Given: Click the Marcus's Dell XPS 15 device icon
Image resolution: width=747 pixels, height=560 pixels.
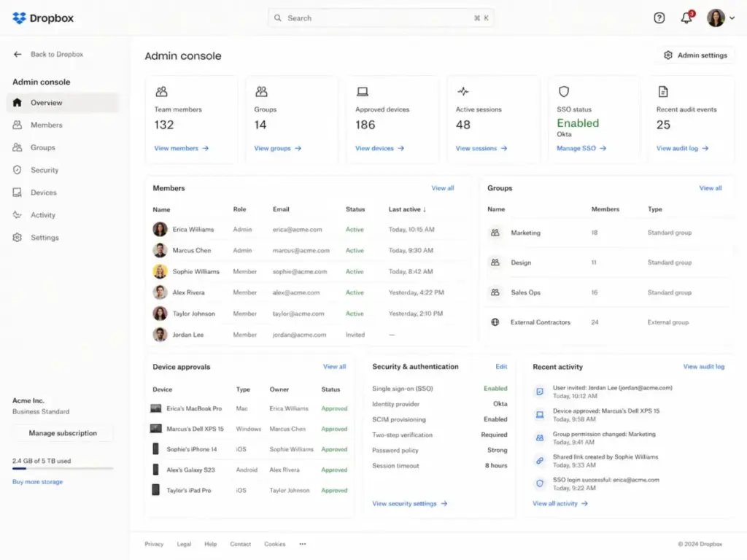Looking at the screenshot, I should pyautogui.click(x=156, y=429).
